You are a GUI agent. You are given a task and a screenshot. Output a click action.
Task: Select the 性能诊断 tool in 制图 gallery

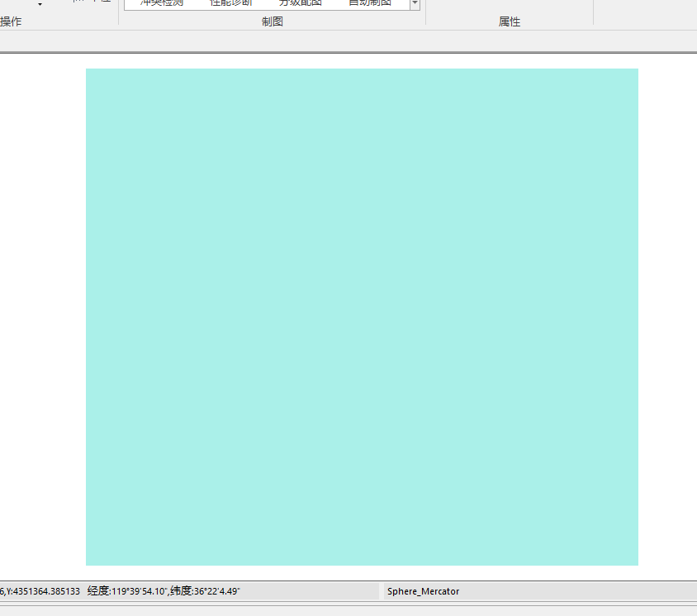[231, 2]
